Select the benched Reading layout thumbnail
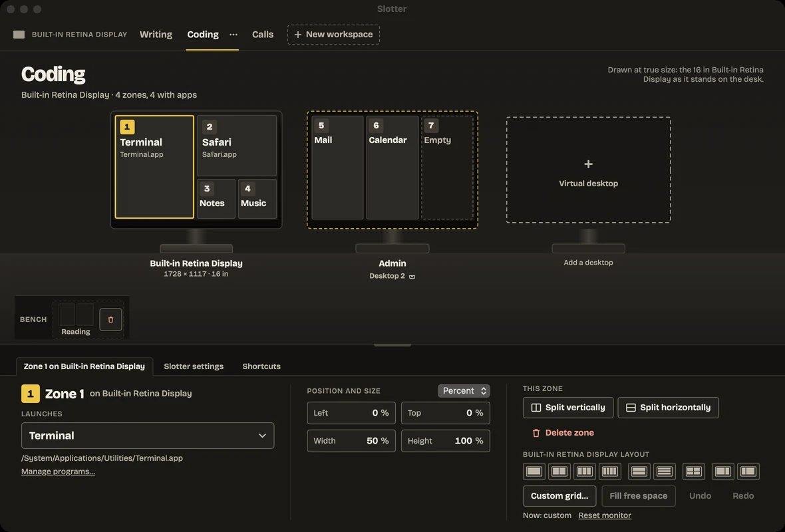785x532 pixels. click(x=76, y=319)
